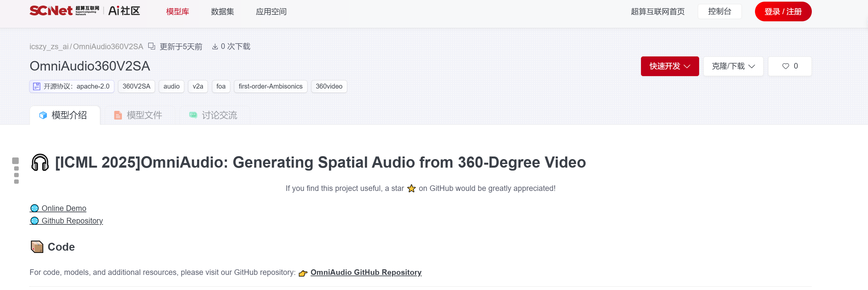
Task: Switch to the 模型文件 tab
Action: coord(138,115)
